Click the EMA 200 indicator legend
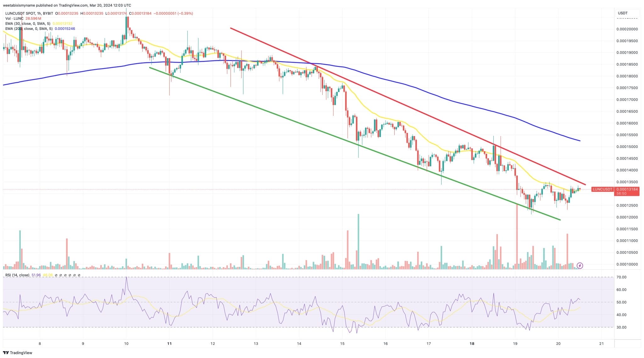644x358 pixels. pos(29,29)
